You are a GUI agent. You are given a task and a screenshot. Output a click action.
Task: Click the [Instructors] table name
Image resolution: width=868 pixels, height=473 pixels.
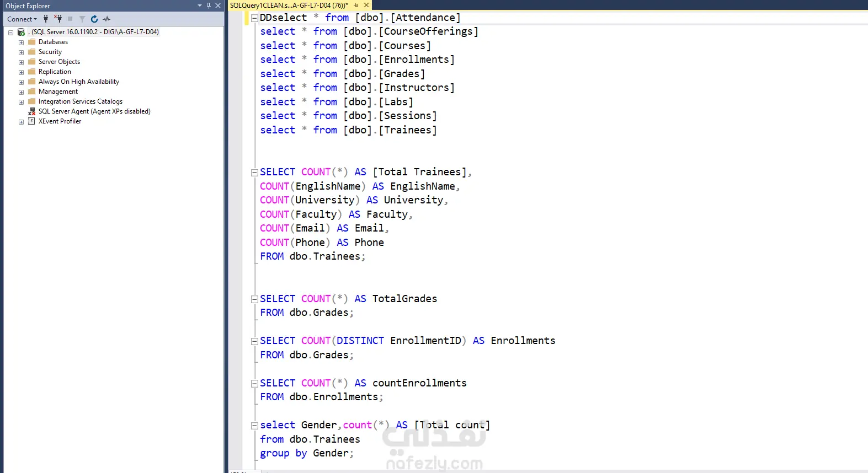click(417, 88)
